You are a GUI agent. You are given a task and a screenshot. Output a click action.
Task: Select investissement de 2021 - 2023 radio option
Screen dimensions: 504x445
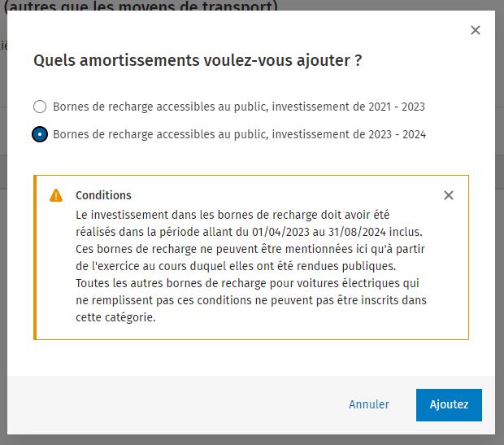click(40, 107)
